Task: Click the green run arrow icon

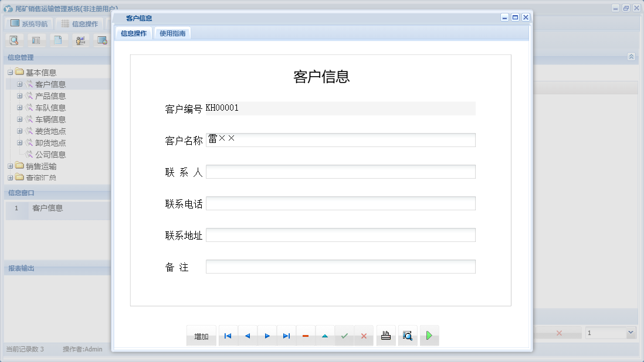Action: pyautogui.click(x=429, y=336)
